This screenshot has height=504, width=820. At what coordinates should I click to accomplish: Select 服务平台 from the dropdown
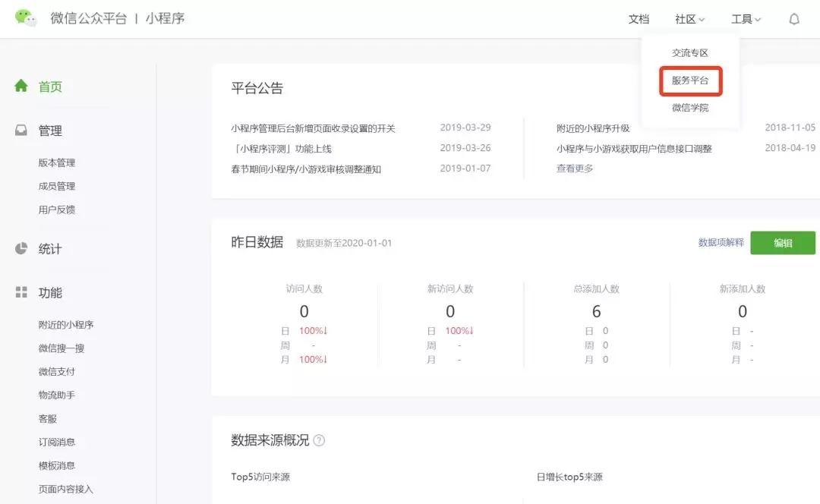click(689, 80)
